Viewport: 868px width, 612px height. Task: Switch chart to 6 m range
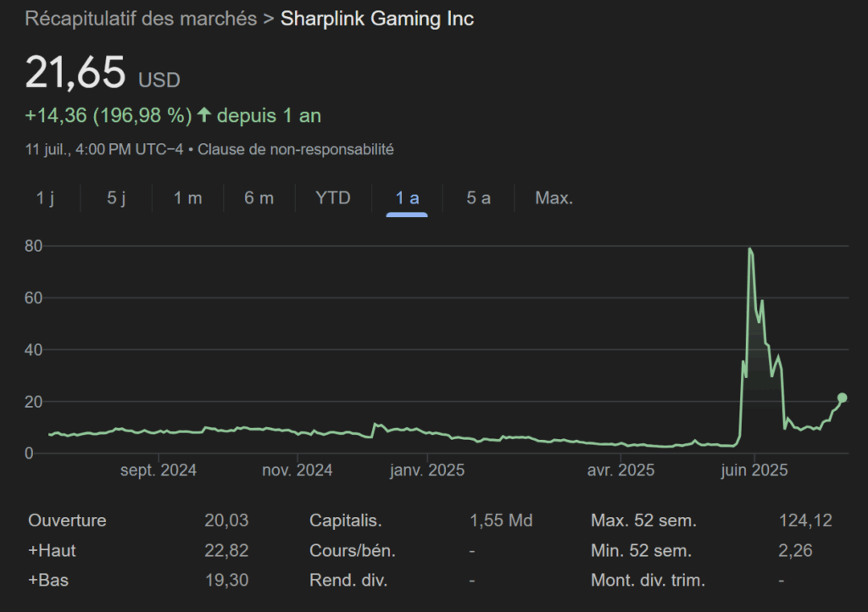(259, 198)
